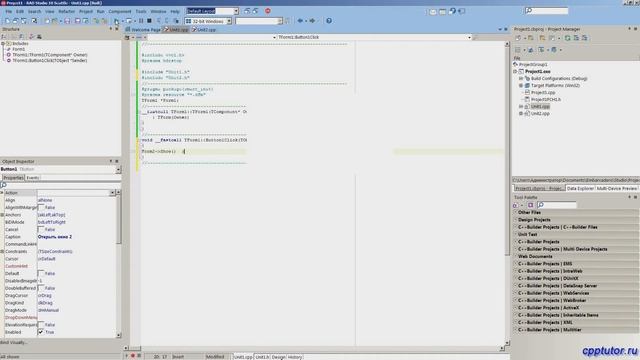The image size is (640, 360).
Task: Click the Forward navigation arrow icon
Action: pyautogui.click(x=312, y=21)
